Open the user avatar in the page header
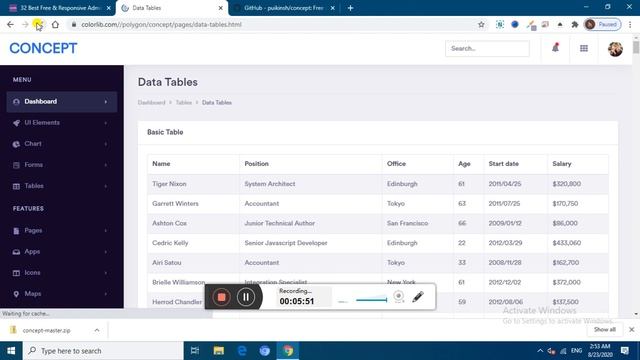 click(615, 49)
